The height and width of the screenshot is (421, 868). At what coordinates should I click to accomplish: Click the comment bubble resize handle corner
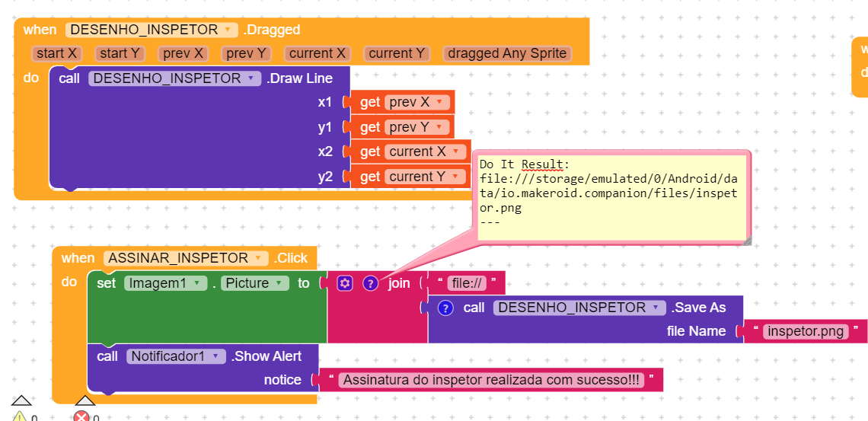(746, 240)
